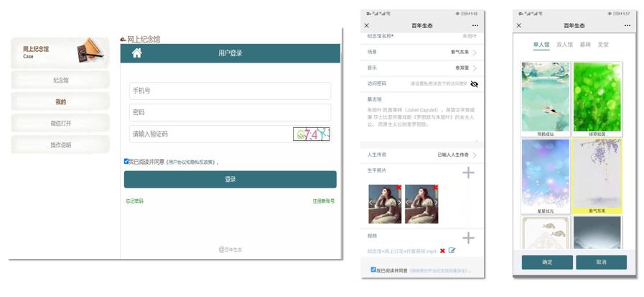644x297 pixels.
Task: Select 微信打开 in the left sidebar
Action: (61, 124)
